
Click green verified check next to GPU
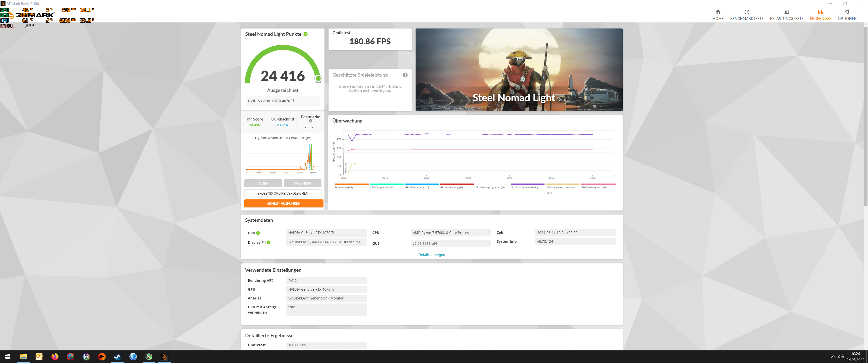tap(258, 233)
